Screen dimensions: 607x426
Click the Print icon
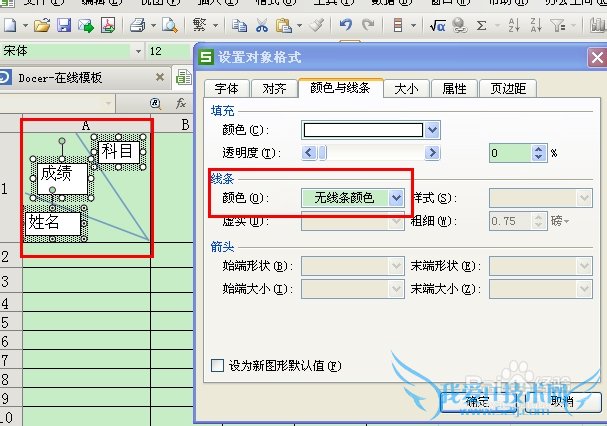pos(137,26)
